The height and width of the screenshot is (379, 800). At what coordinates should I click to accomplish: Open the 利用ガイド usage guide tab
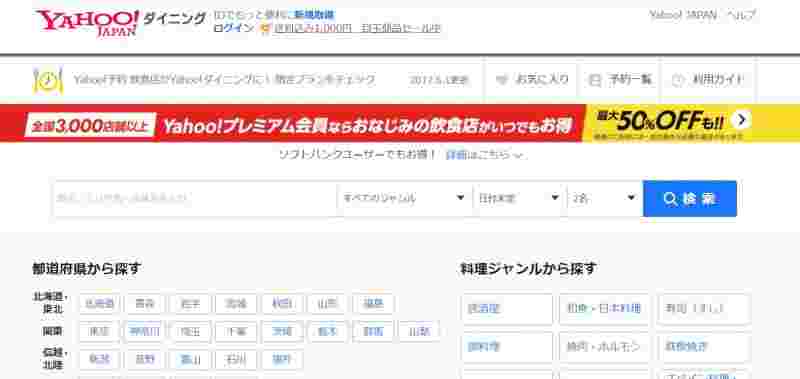708,80
